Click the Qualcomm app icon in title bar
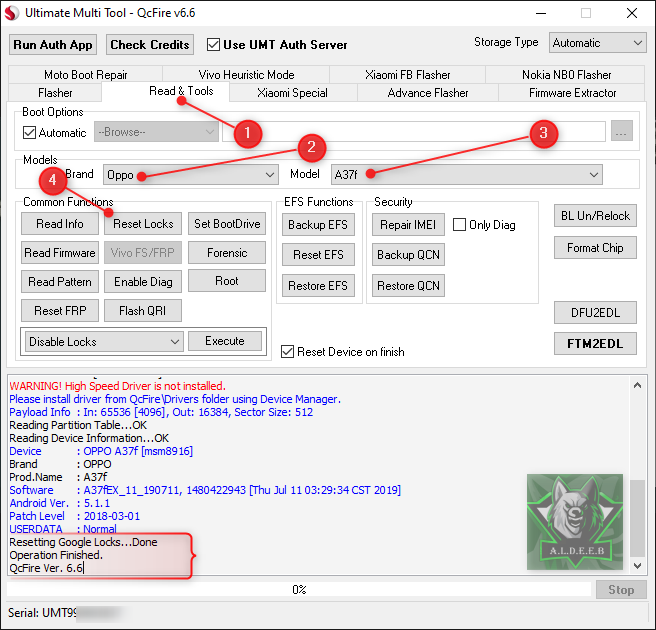The width and height of the screenshot is (656, 630). coord(12,13)
